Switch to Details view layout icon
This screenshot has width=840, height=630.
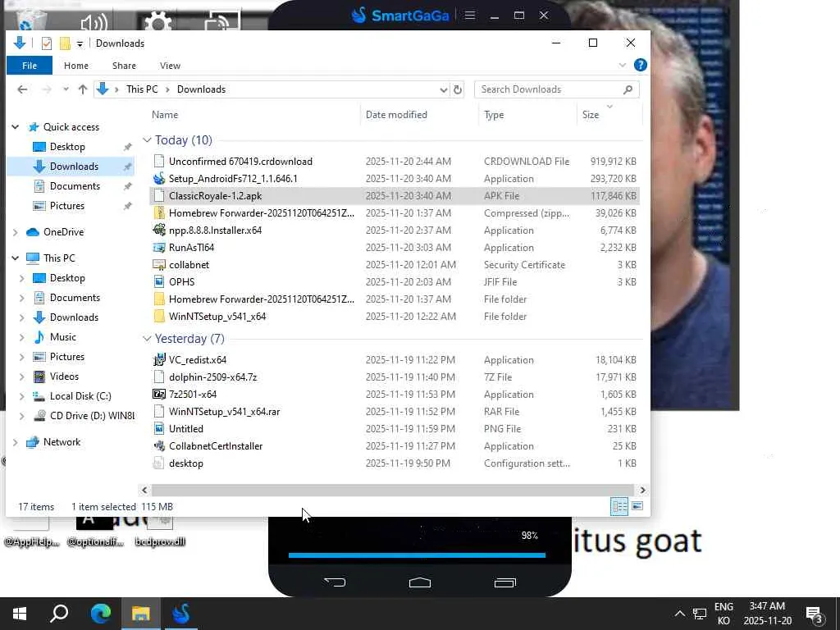(x=620, y=506)
